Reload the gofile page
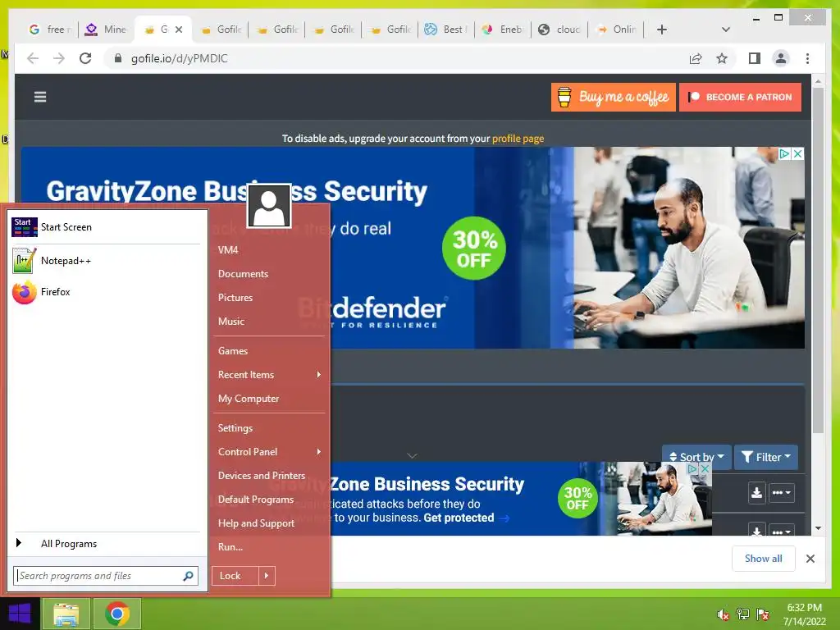Viewport: 840px width, 630px height. coord(85,58)
